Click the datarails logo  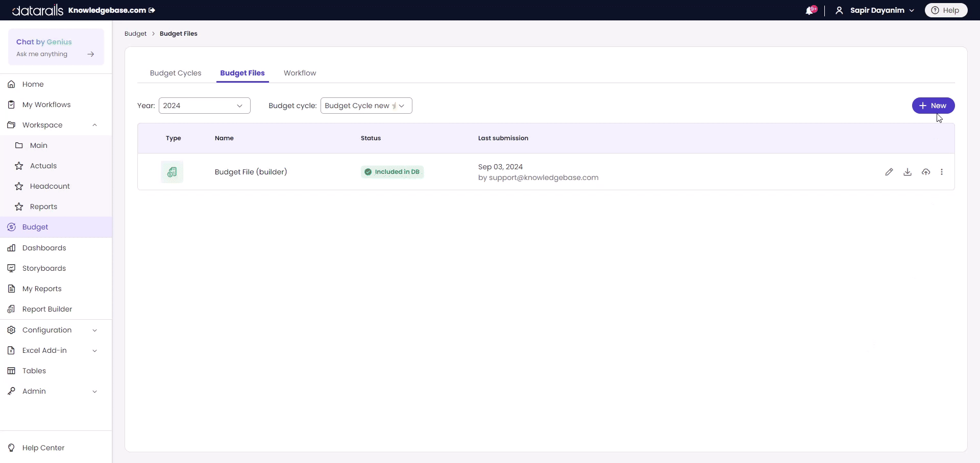click(38, 10)
